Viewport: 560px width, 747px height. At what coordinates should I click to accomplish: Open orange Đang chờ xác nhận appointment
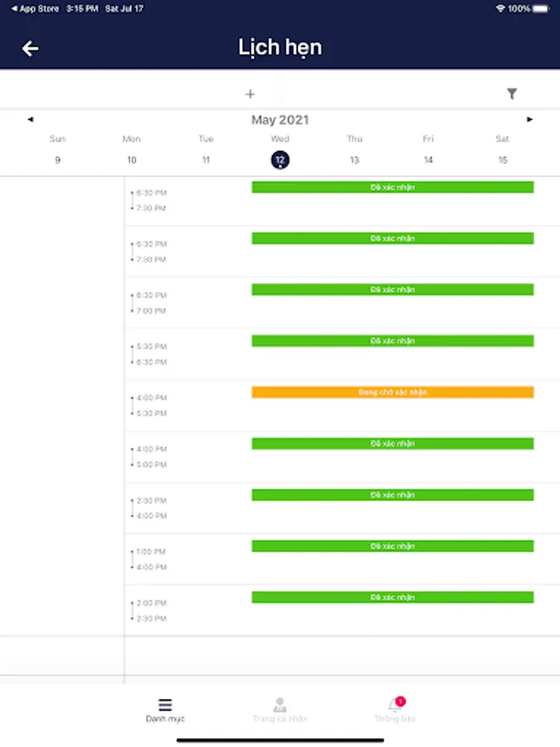click(392, 392)
